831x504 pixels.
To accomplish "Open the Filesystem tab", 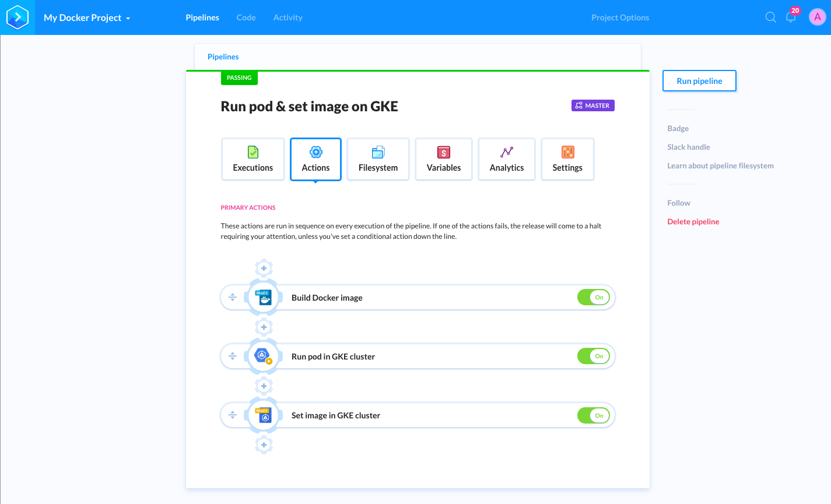I will pyautogui.click(x=378, y=159).
